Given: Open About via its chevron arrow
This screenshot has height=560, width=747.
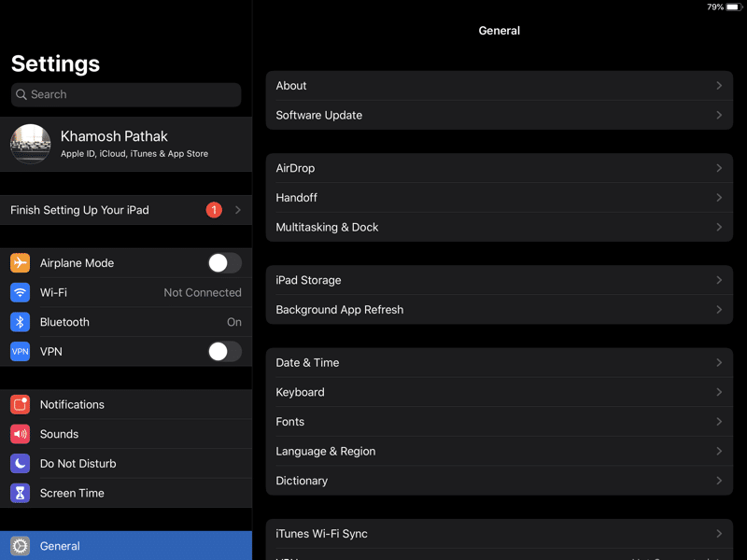Looking at the screenshot, I should click(719, 86).
